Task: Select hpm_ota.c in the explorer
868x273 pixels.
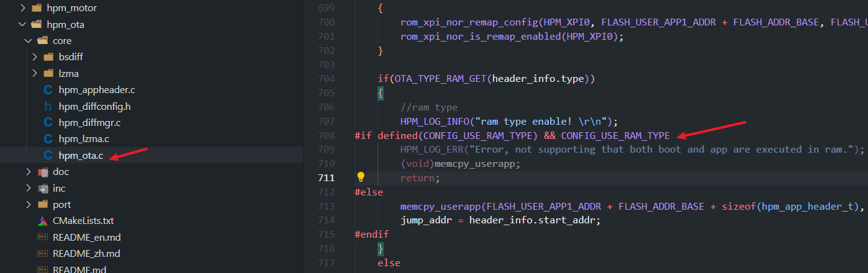Action: (81, 155)
